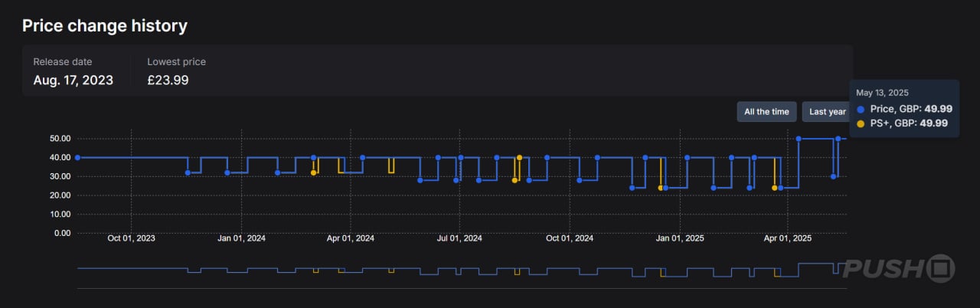Click the mini overview navigator chart below
This screenshot has height=308, width=980.
coord(462,274)
